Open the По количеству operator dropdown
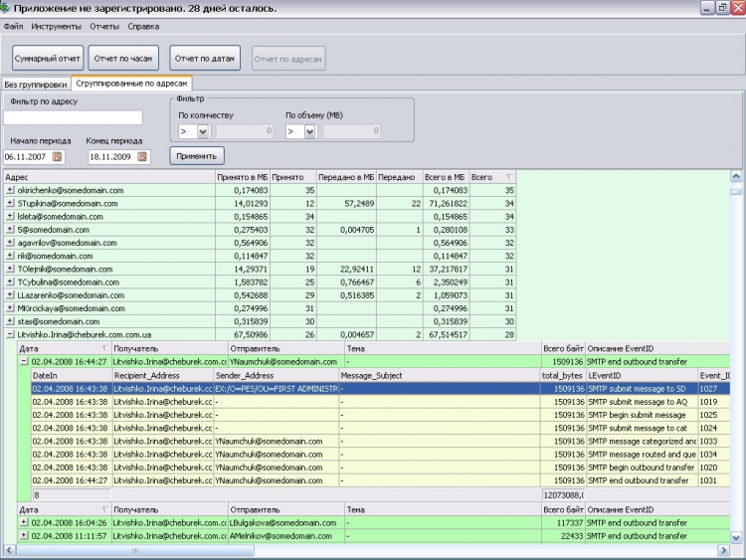The height and width of the screenshot is (560, 746). point(203,131)
